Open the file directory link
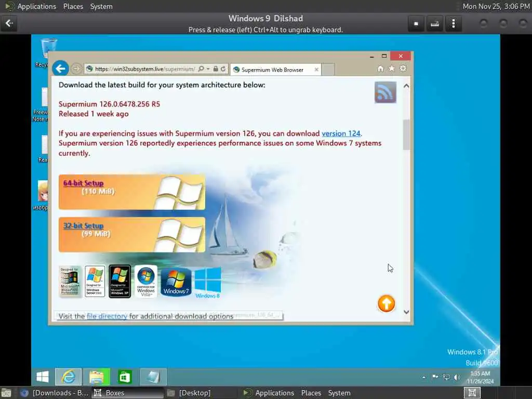Screen dimensions: 532x399 tap(107, 316)
